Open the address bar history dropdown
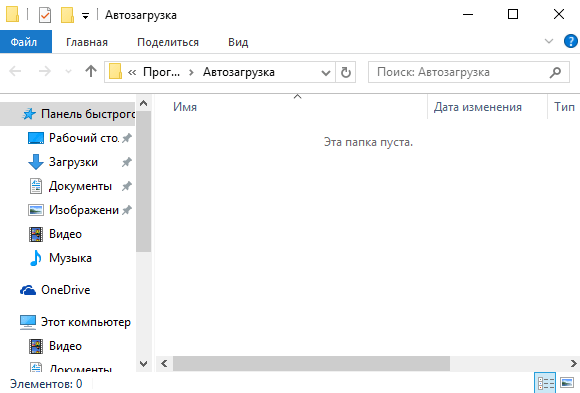 coord(326,72)
